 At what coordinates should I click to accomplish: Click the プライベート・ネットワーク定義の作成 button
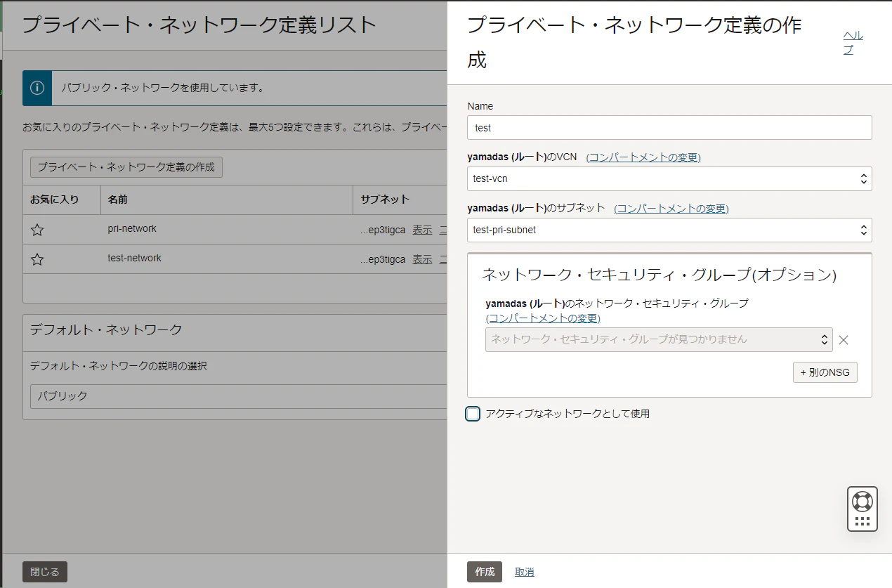coord(126,167)
